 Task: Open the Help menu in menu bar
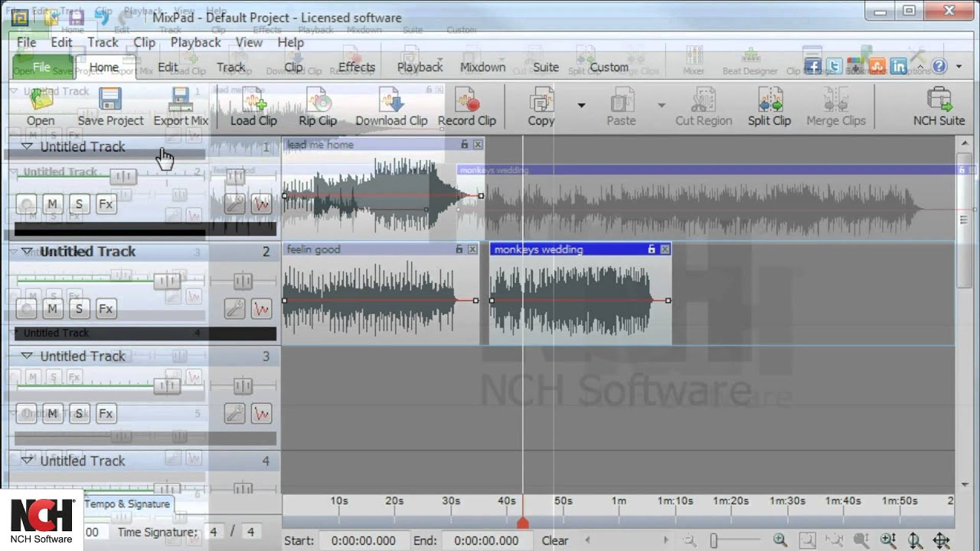click(x=290, y=43)
